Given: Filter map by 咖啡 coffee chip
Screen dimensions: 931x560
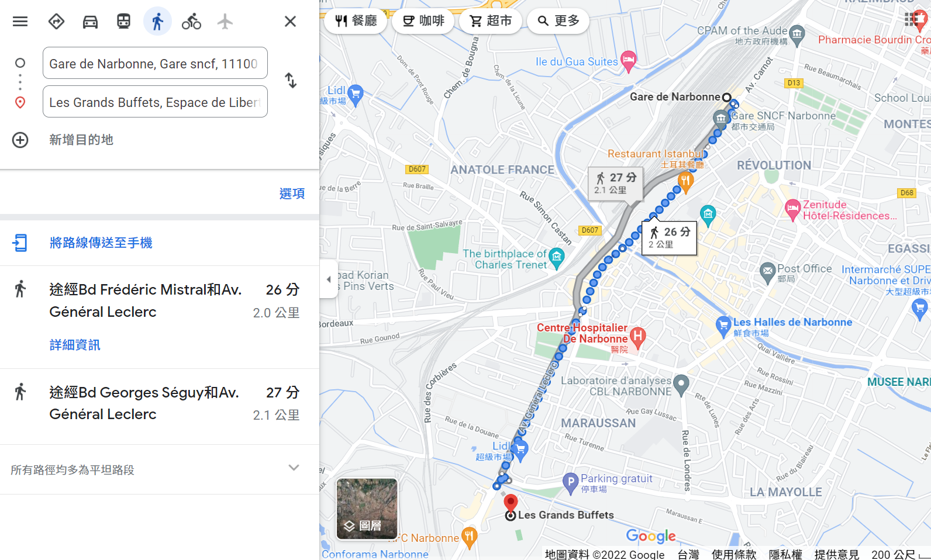Looking at the screenshot, I should point(423,21).
